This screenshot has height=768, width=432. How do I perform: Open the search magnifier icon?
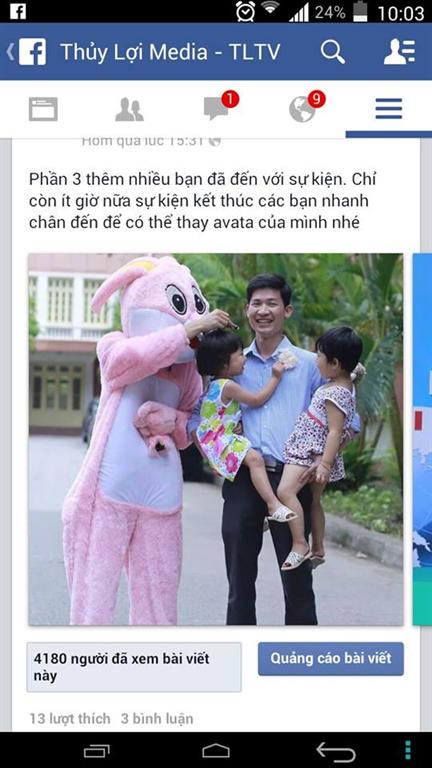point(333,51)
